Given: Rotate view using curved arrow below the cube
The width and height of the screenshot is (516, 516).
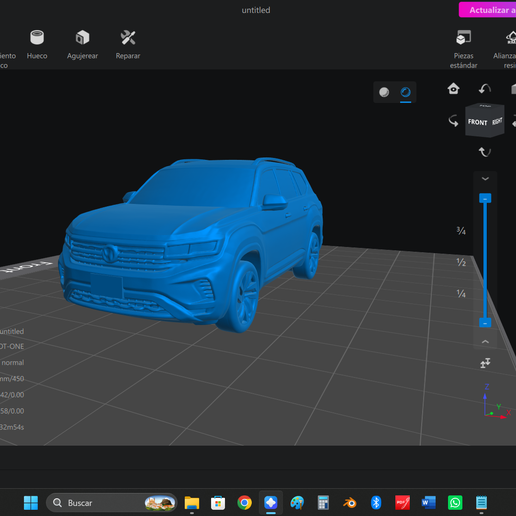Looking at the screenshot, I should tap(485, 152).
